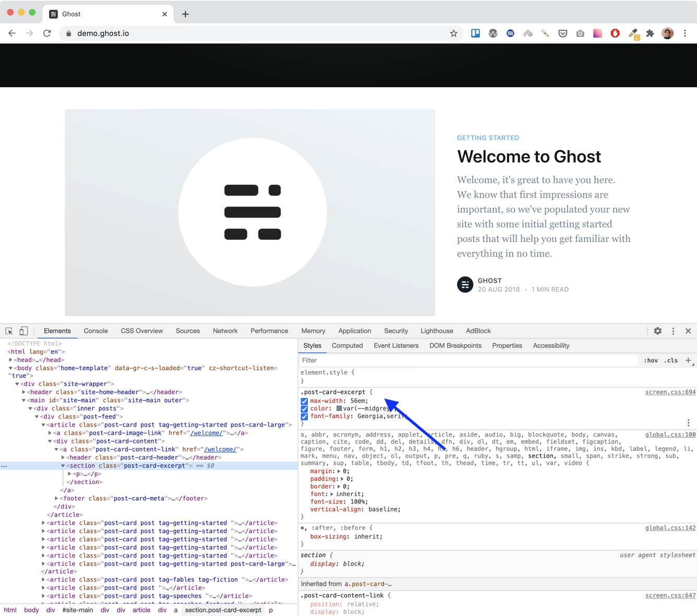Click the Welcome to Ghost post title
This screenshot has width=697, height=616.
click(x=529, y=157)
